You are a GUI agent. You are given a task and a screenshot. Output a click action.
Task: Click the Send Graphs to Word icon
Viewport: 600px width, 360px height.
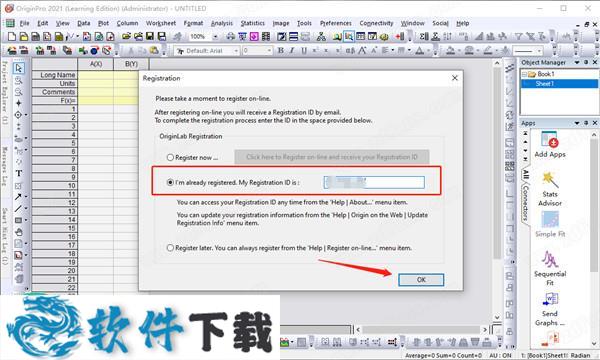[x=550, y=309]
